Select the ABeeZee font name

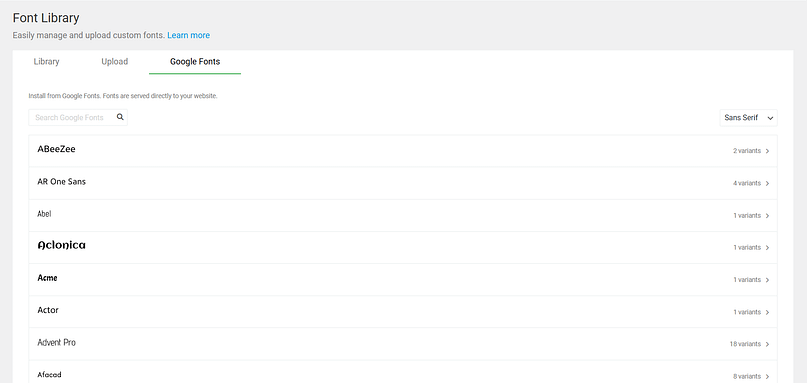point(57,149)
